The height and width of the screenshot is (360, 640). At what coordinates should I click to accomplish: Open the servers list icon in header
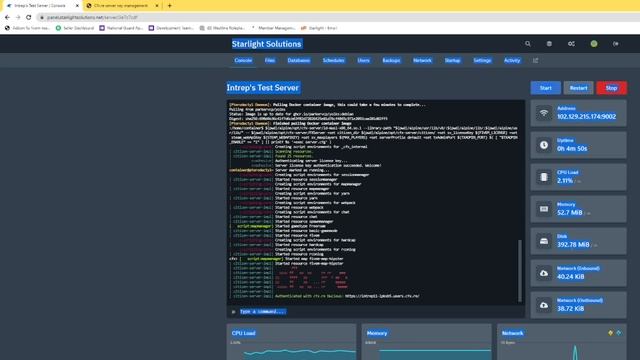[549, 44]
